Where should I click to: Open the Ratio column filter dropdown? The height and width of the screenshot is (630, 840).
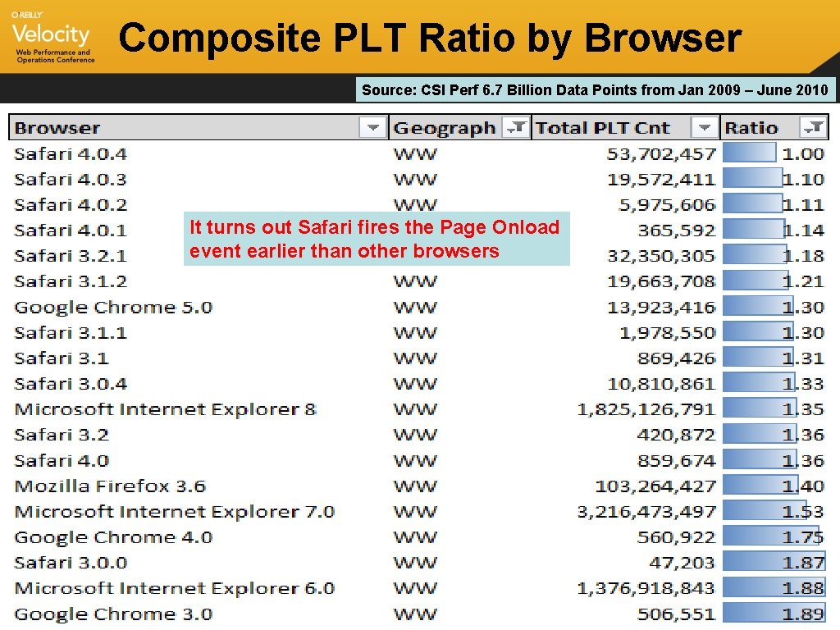[x=813, y=127]
